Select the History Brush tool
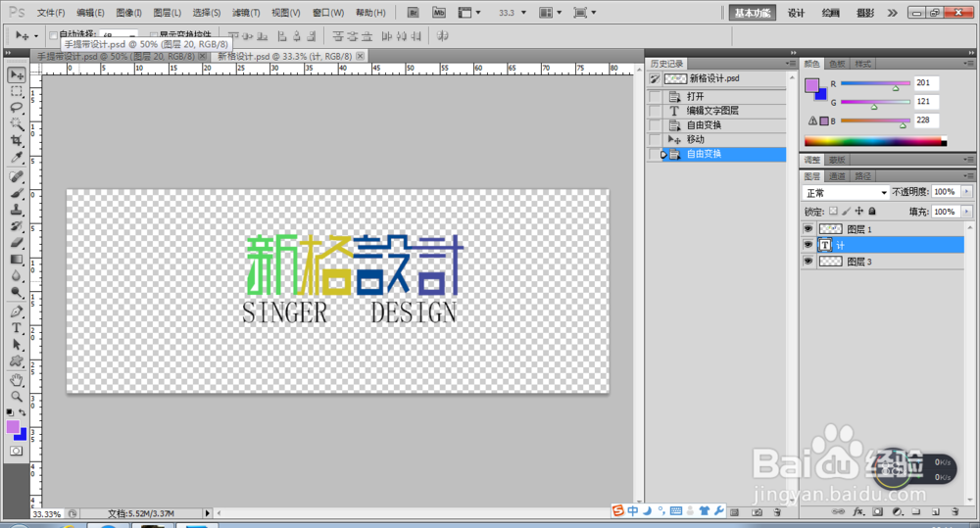980x528 pixels. pos(17,226)
